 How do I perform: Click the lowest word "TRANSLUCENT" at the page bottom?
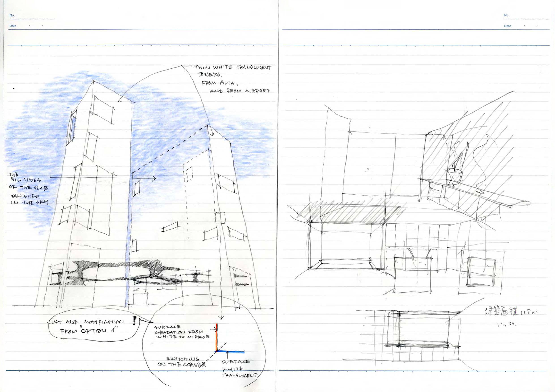(x=240, y=375)
